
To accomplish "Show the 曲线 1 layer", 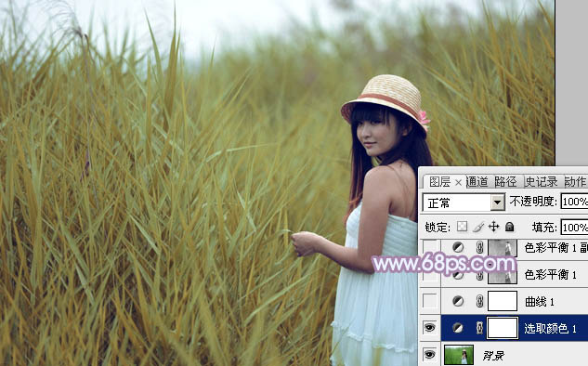I will (x=430, y=301).
